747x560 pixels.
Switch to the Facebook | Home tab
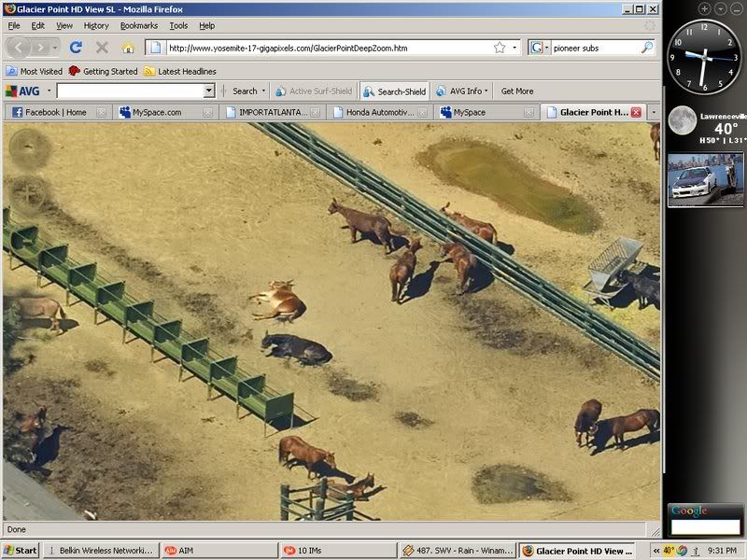(x=54, y=112)
